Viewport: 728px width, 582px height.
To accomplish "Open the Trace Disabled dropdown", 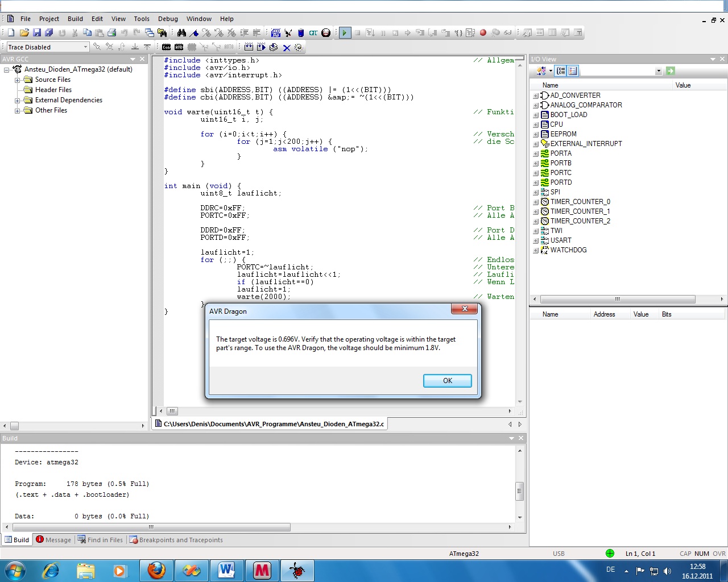I will (86, 47).
